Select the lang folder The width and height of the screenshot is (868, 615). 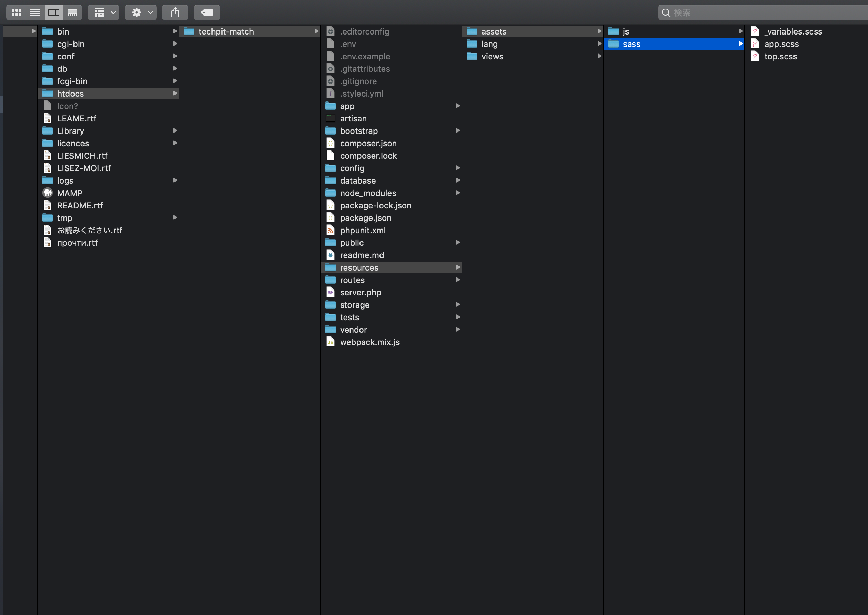[x=533, y=44]
